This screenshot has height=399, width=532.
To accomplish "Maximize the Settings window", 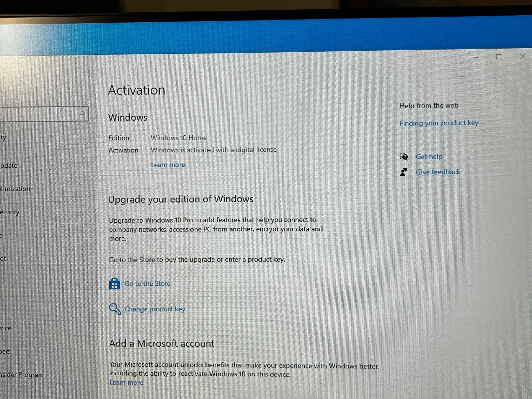I will point(499,57).
